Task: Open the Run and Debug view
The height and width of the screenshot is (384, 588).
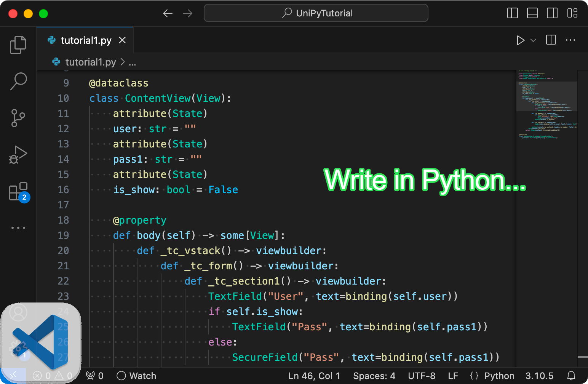Action: [18, 154]
